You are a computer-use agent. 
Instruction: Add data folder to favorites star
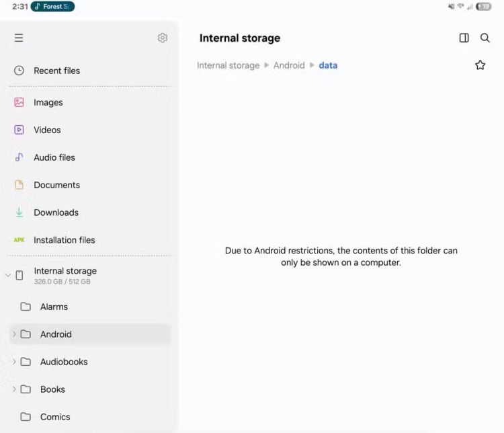coord(480,65)
